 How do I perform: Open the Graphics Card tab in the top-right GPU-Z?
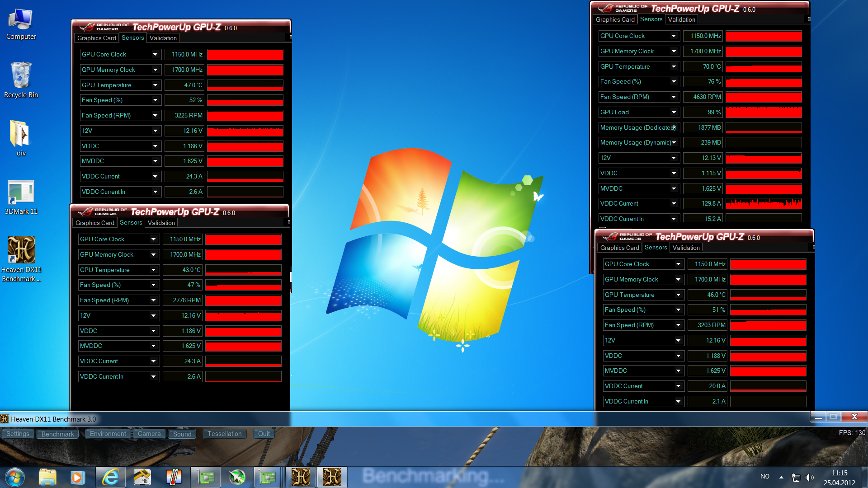point(615,19)
